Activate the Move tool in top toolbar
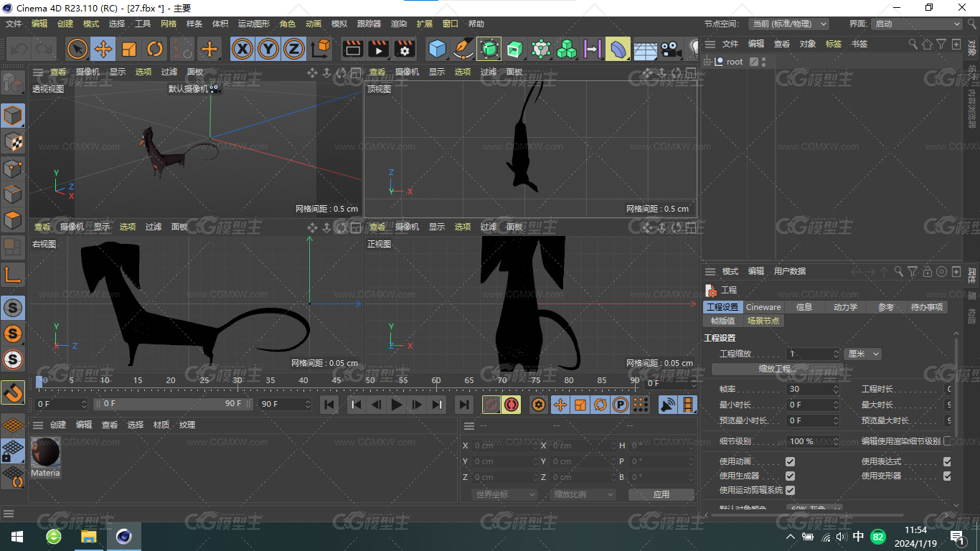Screen dimensions: 980x551 tap(103, 49)
